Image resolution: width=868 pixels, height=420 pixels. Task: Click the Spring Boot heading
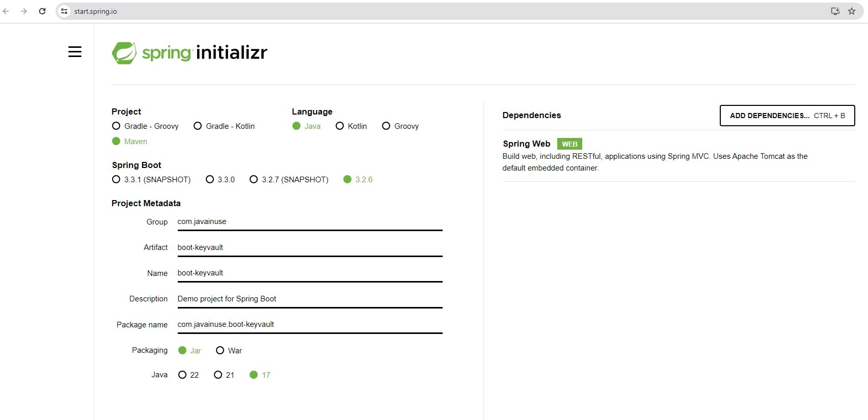click(x=137, y=165)
